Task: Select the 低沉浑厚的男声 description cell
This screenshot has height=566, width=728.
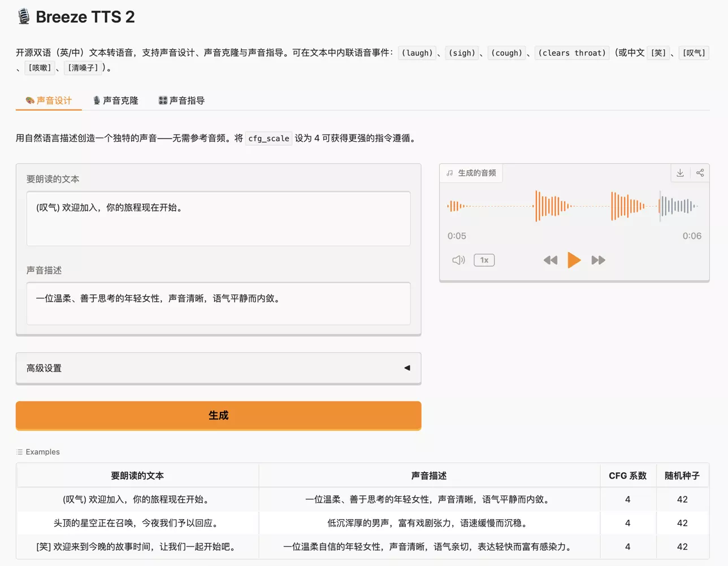Action: [x=429, y=523]
